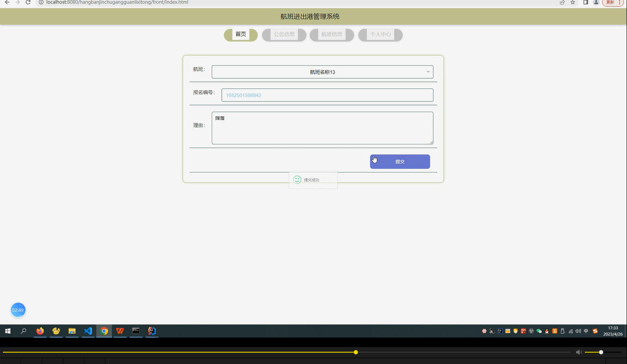
Task: Toggle the browser side panel icon
Action: (x=586, y=2)
